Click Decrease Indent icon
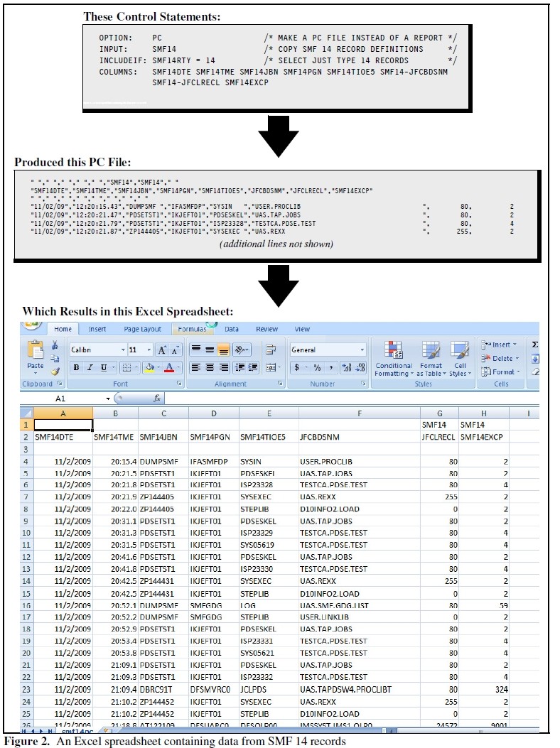Viewport: 560px width, 748px height. coord(239,367)
